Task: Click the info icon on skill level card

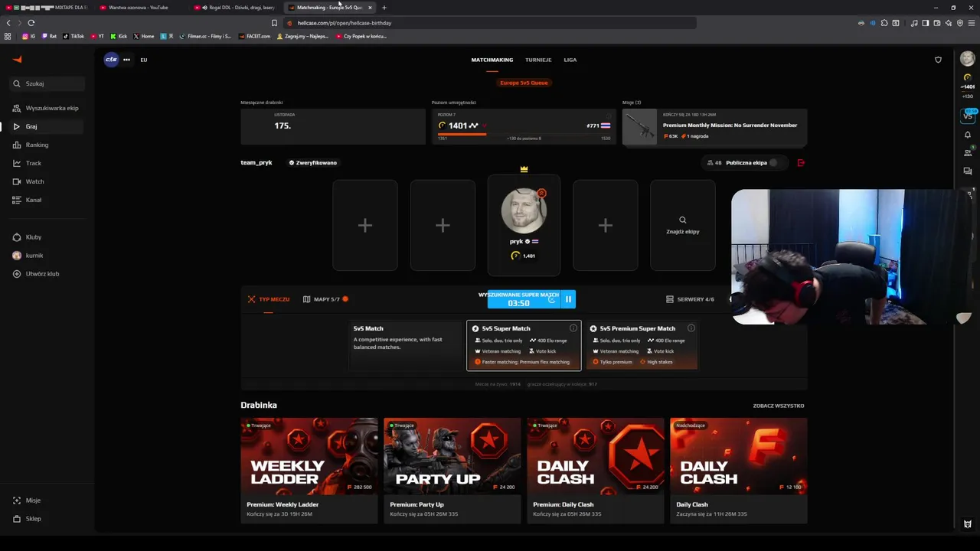Action: (x=609, y=115)
